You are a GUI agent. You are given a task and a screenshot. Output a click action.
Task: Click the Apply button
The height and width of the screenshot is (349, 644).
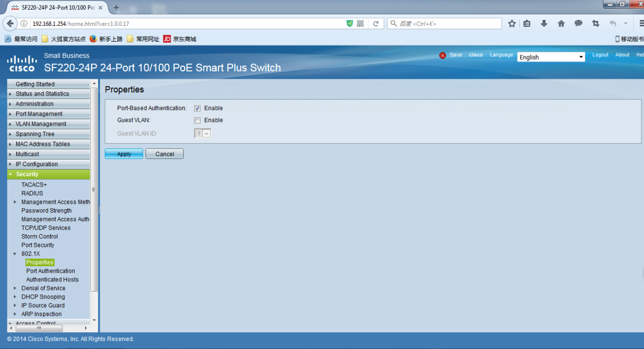pyautogui.click(x=124, y=154)
